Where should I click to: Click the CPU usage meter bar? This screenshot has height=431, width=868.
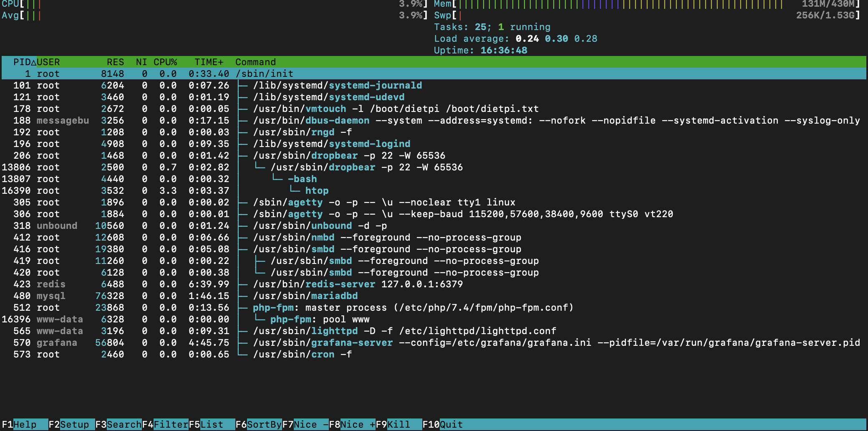pos(214,4)
